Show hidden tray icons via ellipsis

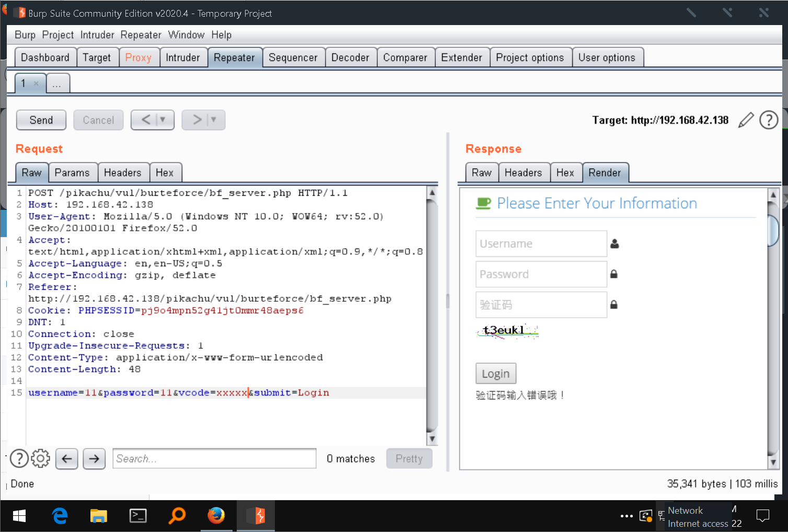[627, 516]
